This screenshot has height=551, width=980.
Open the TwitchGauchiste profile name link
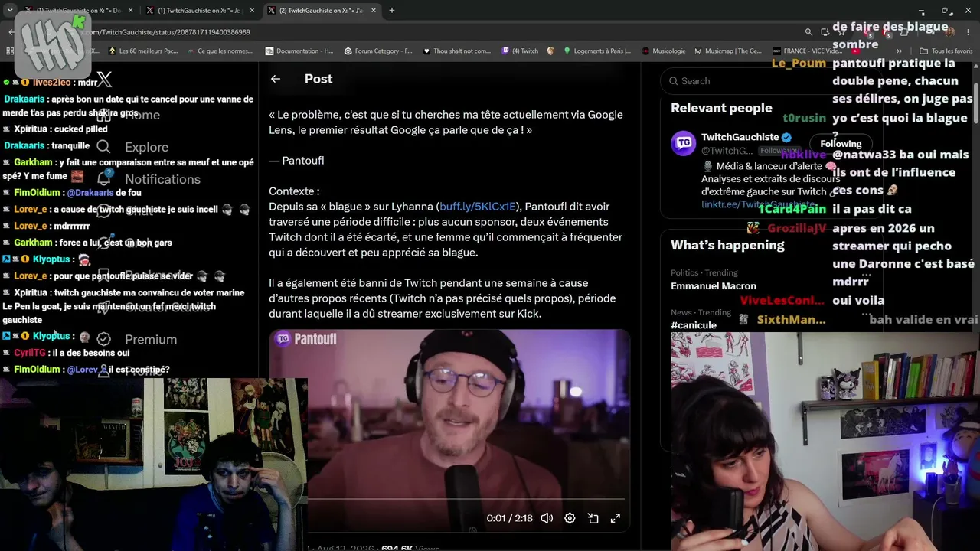[740, 137]
